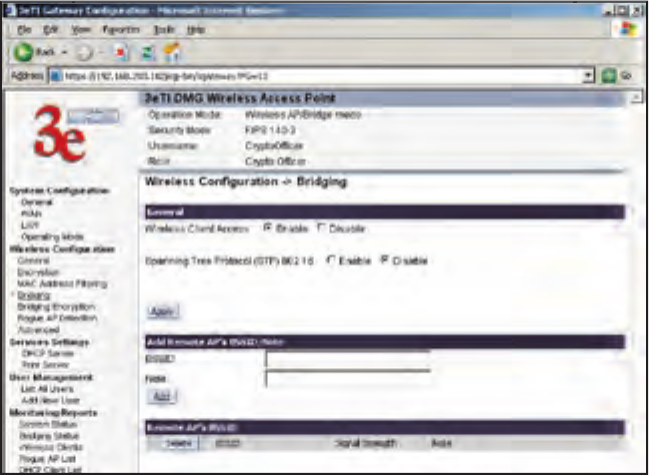Click the 3e company logo
This screenshot has height=475, width=649.
pyautogui.click(x=60, y=133)
